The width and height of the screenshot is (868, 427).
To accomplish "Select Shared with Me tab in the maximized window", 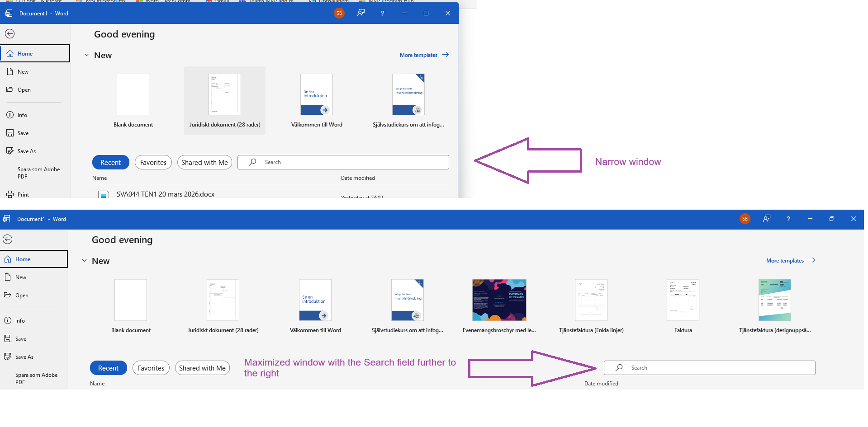I will (202, 368).
